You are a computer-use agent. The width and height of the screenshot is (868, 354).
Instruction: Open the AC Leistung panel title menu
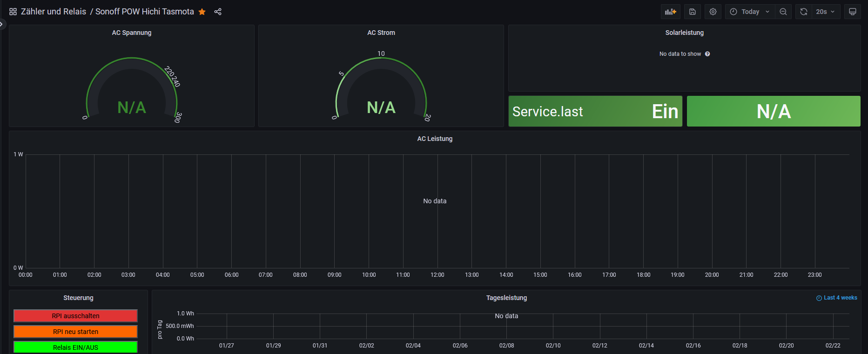[434, 139]
